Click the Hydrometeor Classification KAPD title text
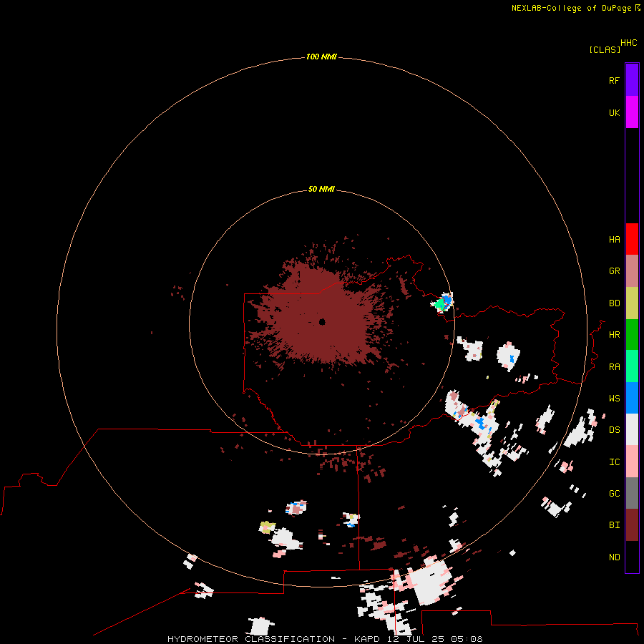This screenshot has height=644, width=644. 325,639
